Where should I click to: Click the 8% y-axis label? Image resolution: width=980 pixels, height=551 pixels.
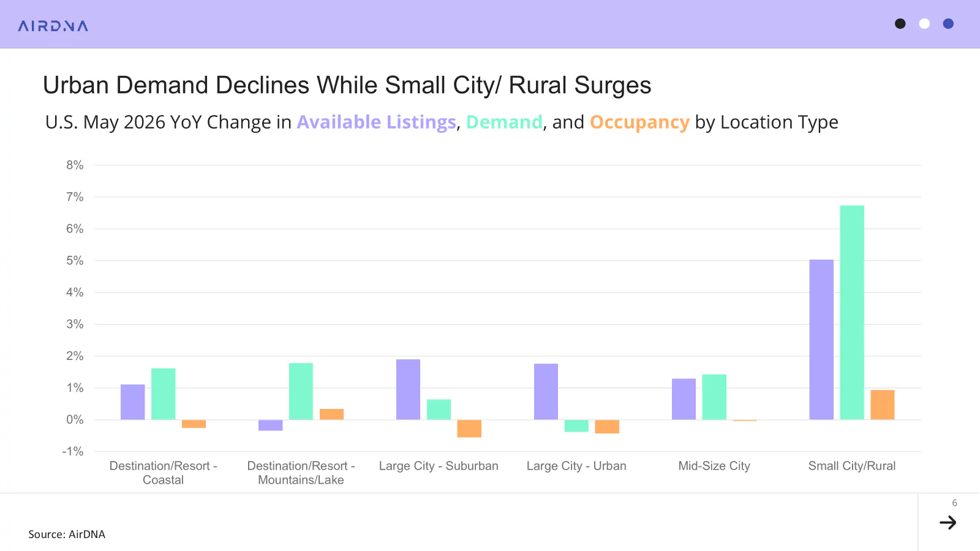click(75, 165)
